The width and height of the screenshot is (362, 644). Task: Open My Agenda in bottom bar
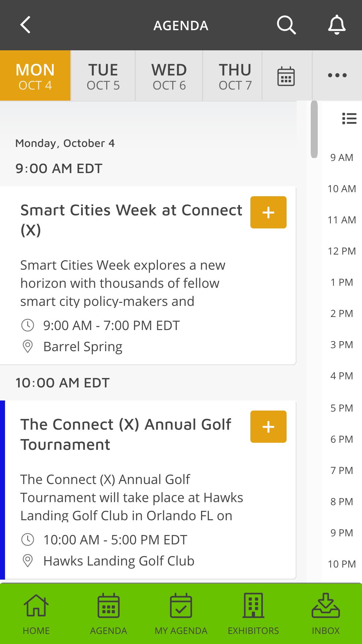[x=181, y=614]
